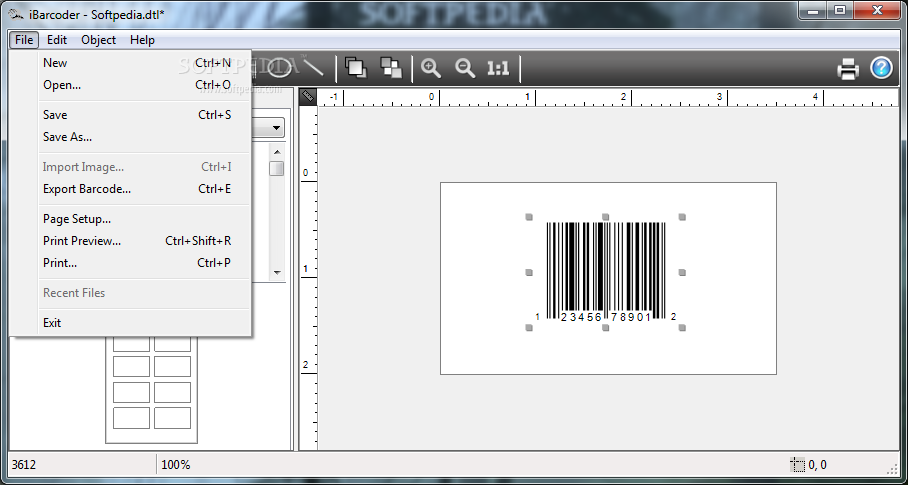Click the left panel scrollbar thumb

277,168
